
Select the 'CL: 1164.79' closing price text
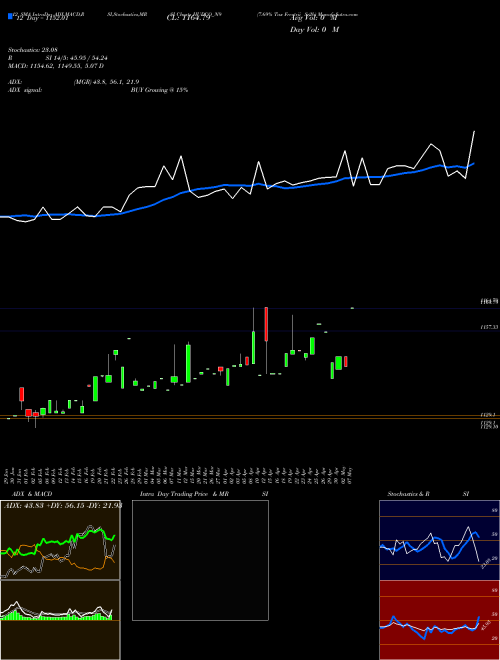click(x=191, y=18)
